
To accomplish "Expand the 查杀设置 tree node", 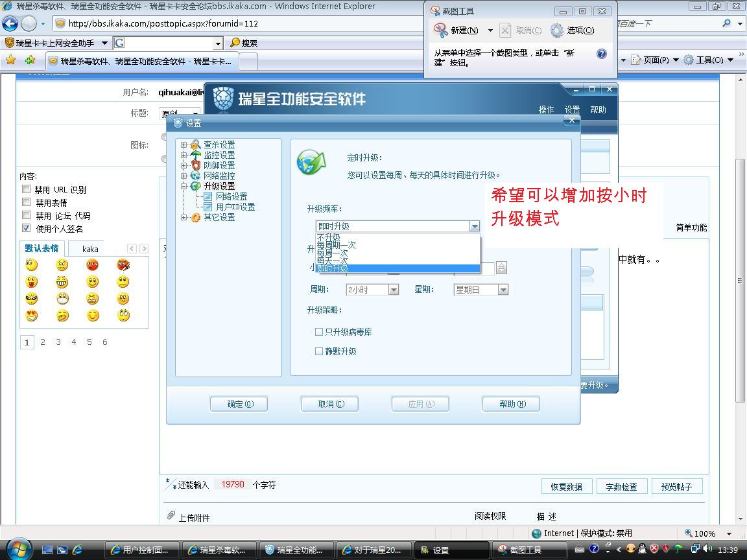I will pyautogui.click(x=184, y=145).
